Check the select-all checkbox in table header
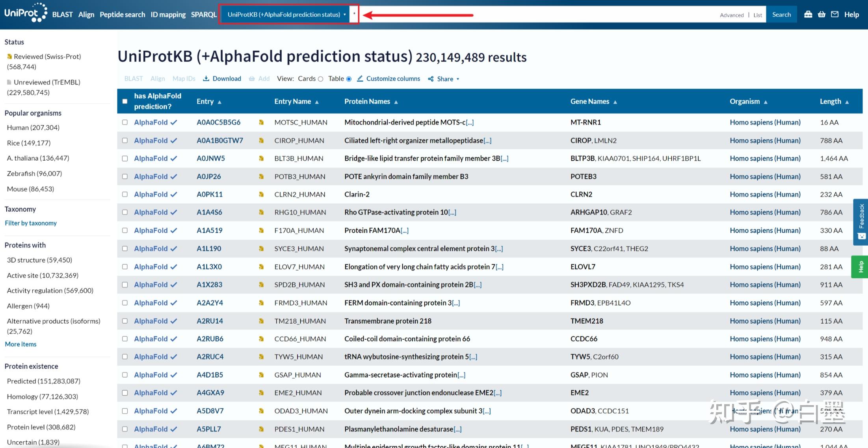The image size is (868, 448). (125, 101)
